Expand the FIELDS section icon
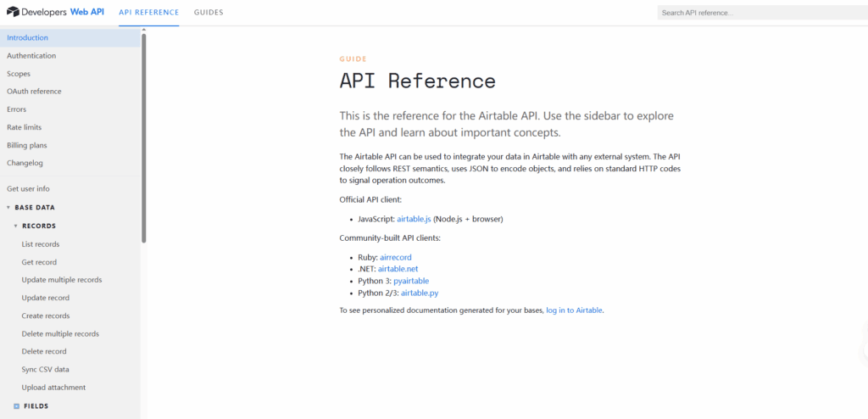 (x=17, y=406)
